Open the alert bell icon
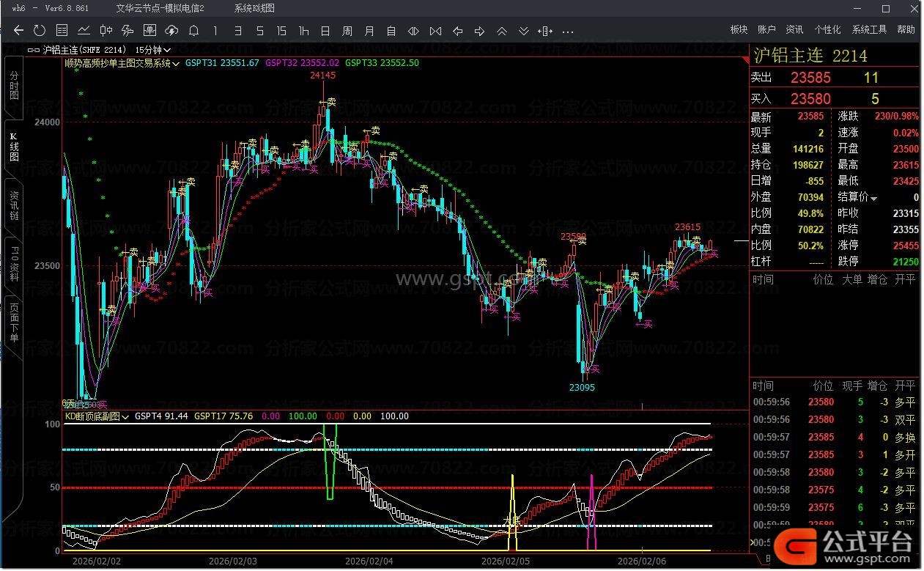 tap(193, 31)
